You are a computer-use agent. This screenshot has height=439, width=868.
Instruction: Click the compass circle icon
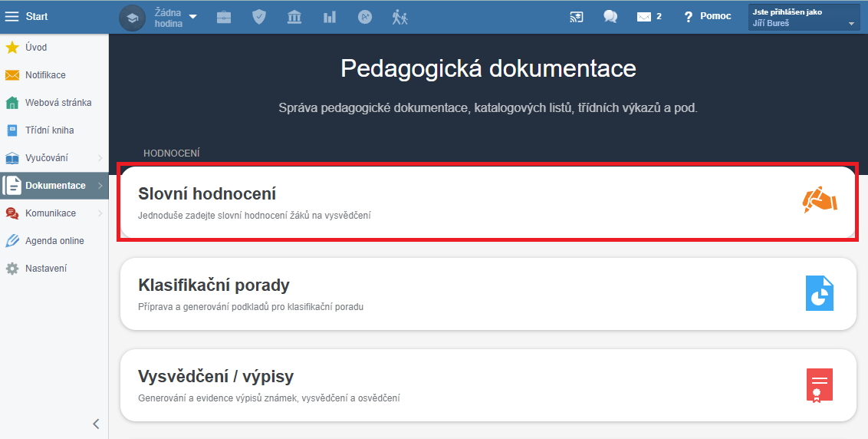pos(365,17)
